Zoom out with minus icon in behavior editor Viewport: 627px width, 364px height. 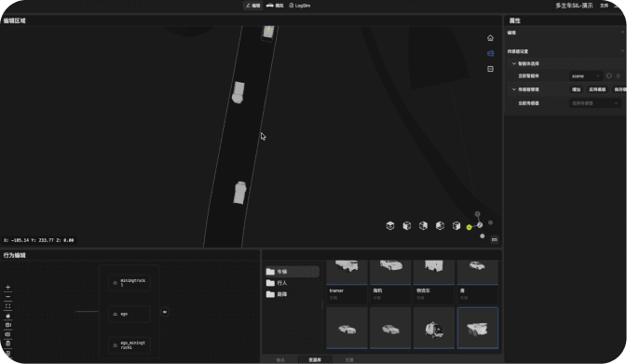(7, 297)
